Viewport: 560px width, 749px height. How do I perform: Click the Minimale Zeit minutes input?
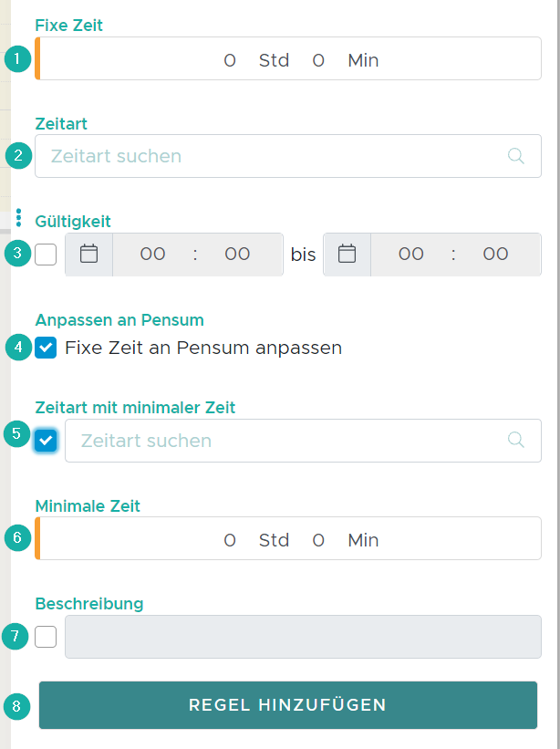point(317,539)
